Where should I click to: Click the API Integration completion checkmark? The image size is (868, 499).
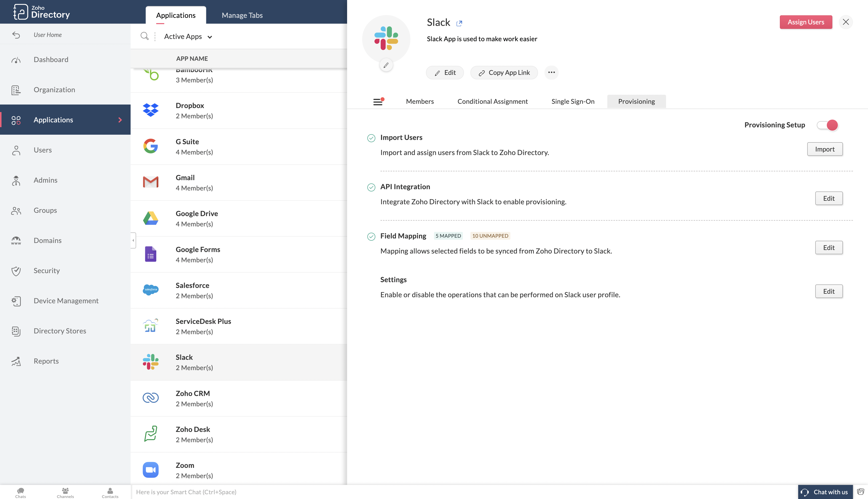(372, 187)
